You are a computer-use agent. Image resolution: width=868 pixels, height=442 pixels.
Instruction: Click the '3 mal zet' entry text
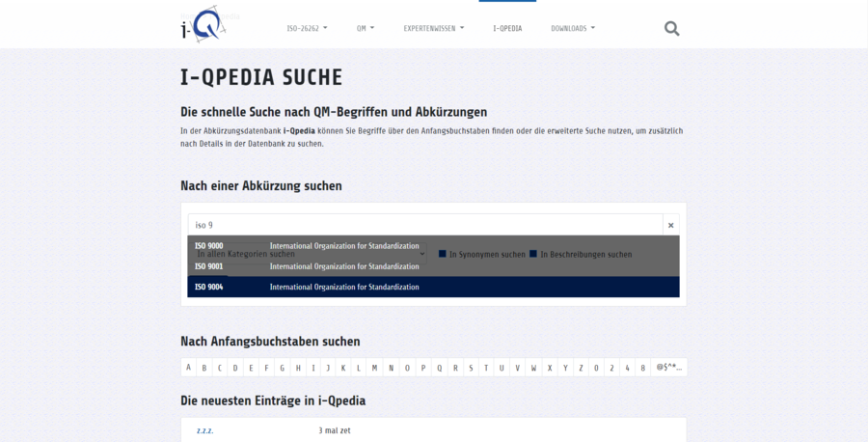[x=335, y=430]
